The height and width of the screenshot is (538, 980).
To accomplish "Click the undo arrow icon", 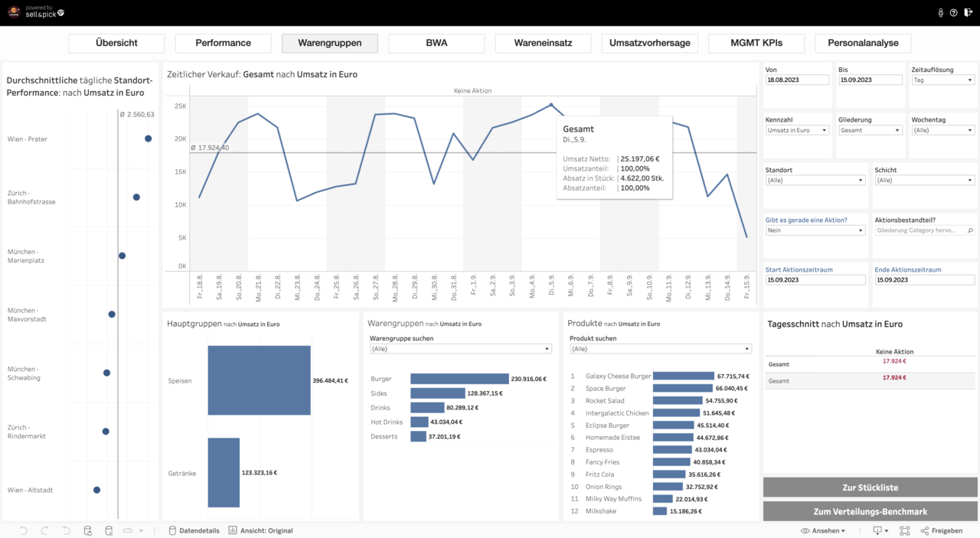I will (x=24, y=530).
